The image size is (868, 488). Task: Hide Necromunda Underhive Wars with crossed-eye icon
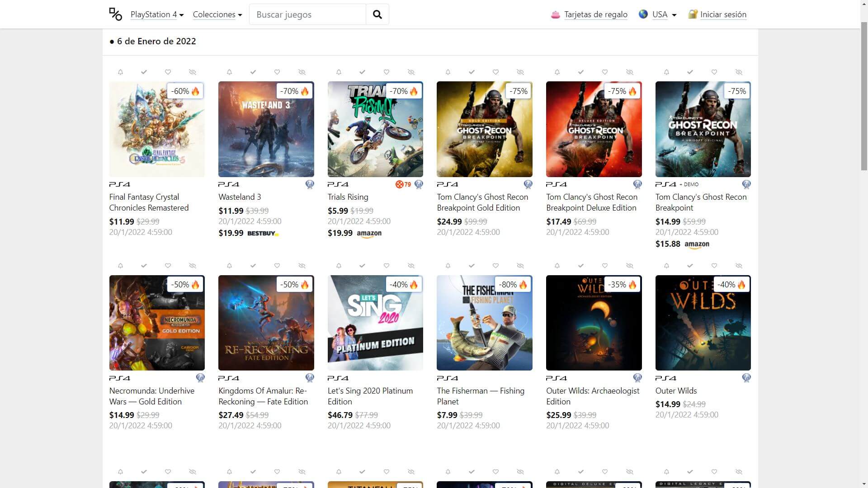point(193,266)
